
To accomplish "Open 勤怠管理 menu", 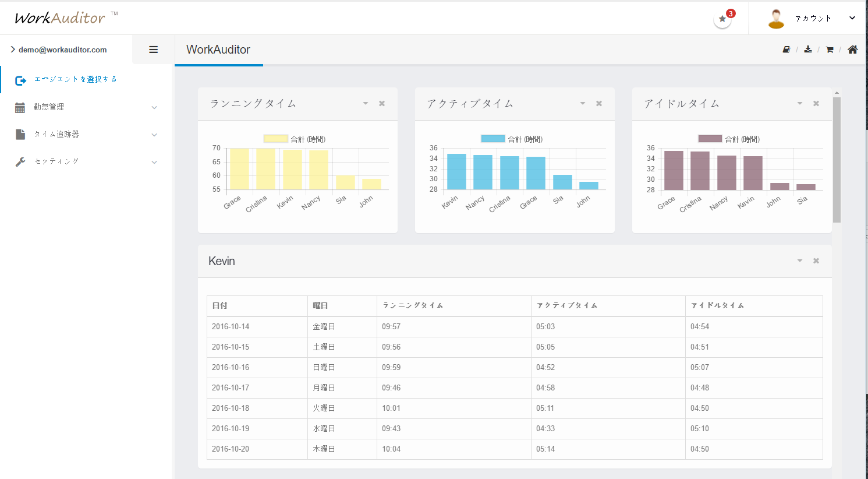I will pyautogui.click(x=49, y=107).
